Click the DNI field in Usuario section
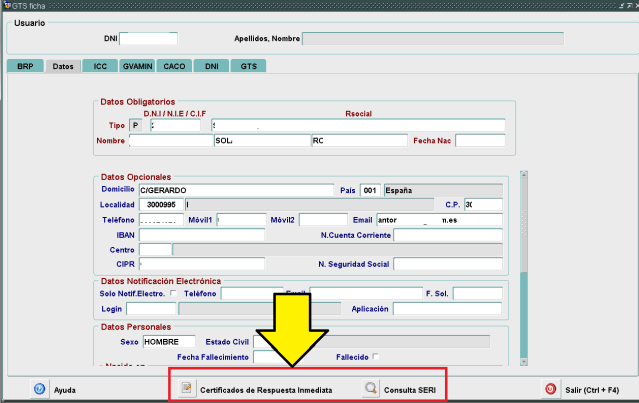This screenshot has height=403, width=639. (x=148, y=39)
